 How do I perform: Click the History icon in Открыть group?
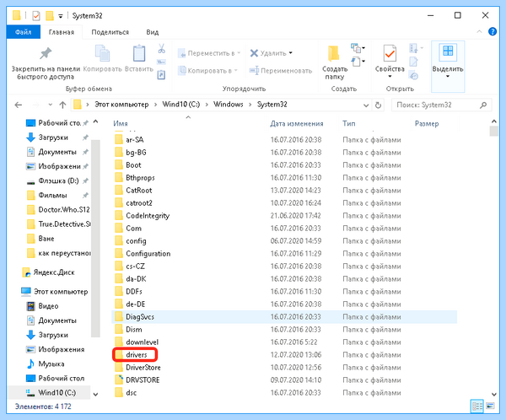413,76
